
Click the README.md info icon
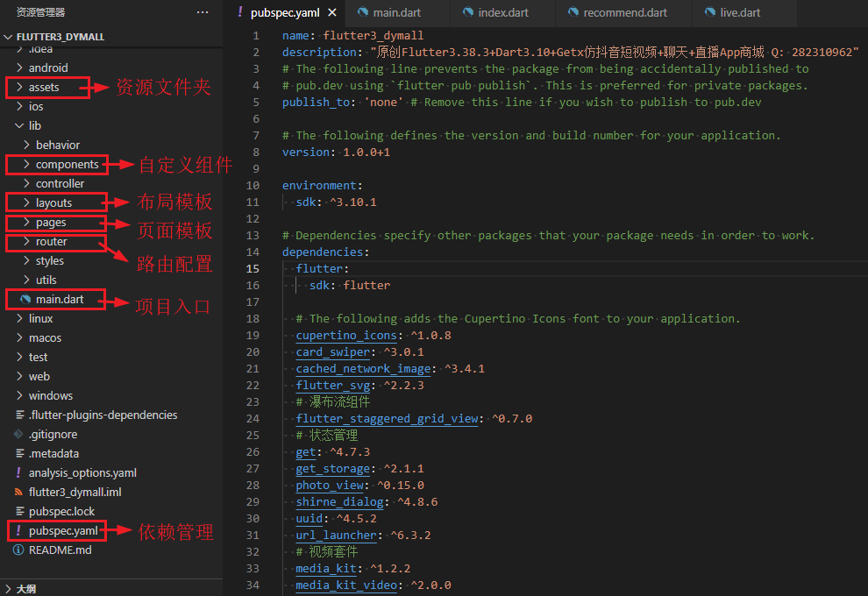[19, 550]
